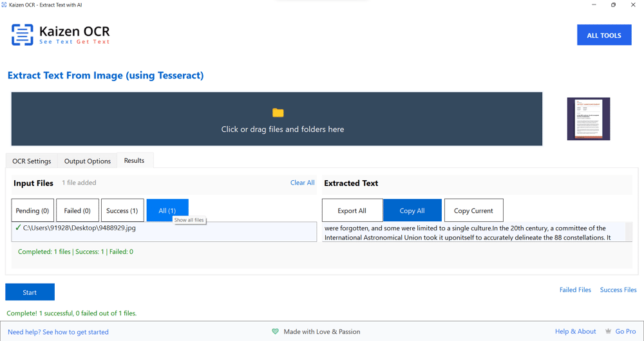Click the crown icon beside Go Pro
The height and width of the screenshot is (341, 644).
608,331
